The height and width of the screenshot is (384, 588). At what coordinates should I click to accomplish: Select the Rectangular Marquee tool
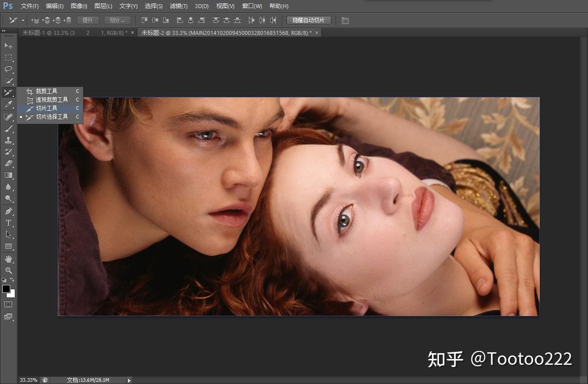pos(8,57)
